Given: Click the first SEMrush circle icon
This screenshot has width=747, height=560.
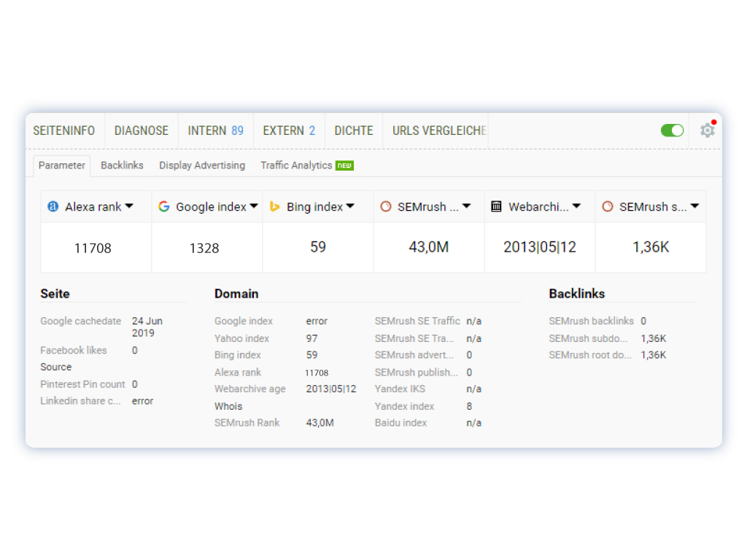Looking at the screenshot, I should 386,206.
